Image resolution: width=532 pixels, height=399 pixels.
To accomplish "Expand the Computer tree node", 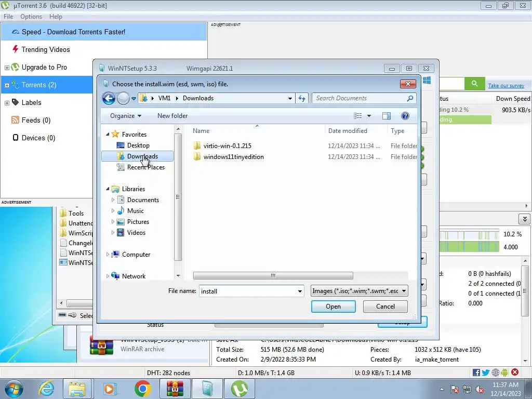I will pyautogui.click(x=108, y=255).
